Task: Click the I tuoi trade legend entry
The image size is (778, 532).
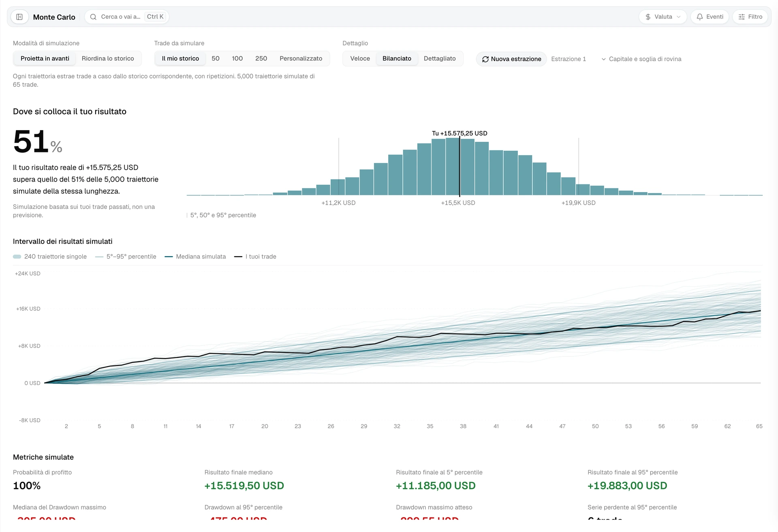Action: 255,257
